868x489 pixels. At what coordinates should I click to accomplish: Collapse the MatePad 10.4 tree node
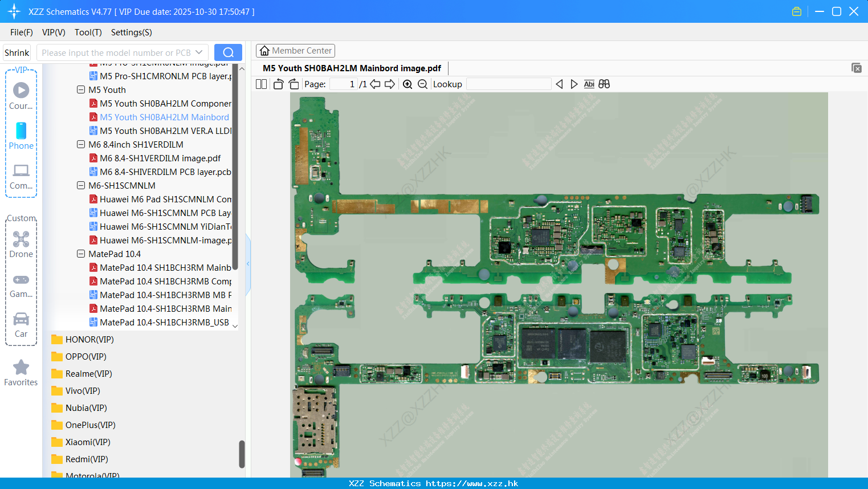click(81, 254)
